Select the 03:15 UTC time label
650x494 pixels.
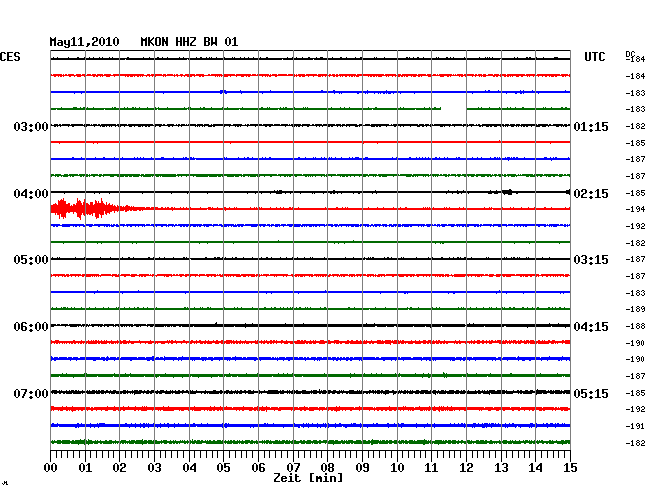point(591,260)
